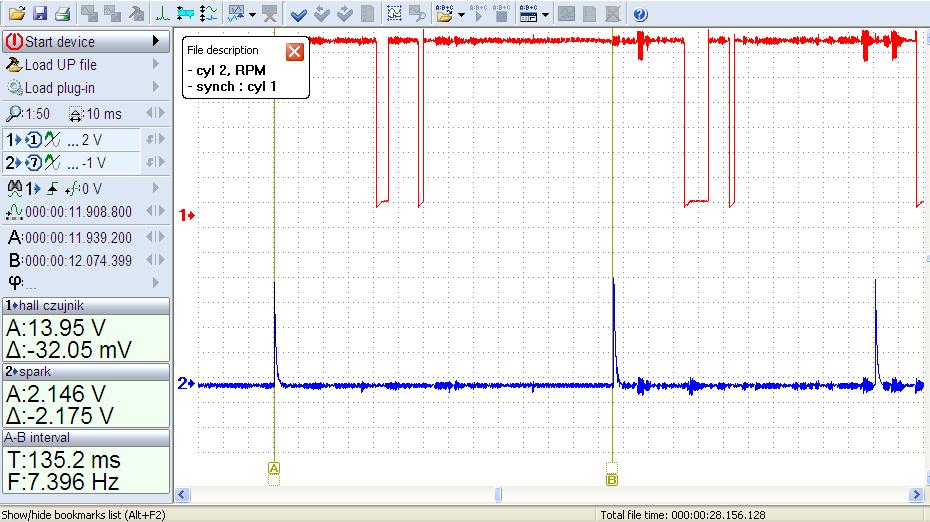Click the grey hammer toolbar icon
The image size is (930, 522).
(136, 13)
